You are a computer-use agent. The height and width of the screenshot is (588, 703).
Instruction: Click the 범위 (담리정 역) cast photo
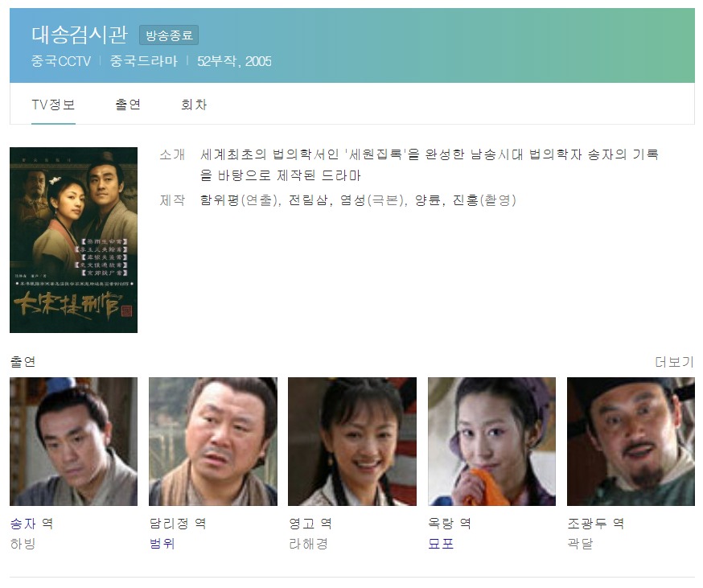(213, 442)
